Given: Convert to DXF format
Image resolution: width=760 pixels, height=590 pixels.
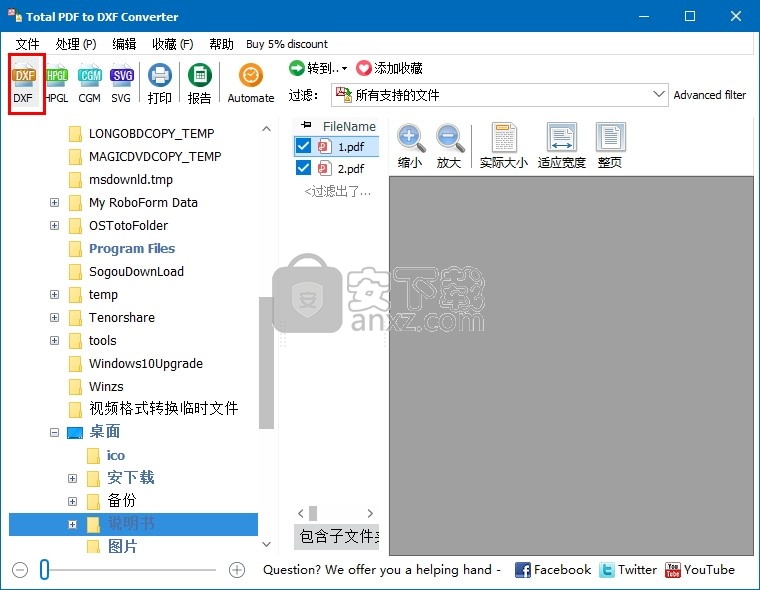Looking at the screenshot, I should point(24,84).
